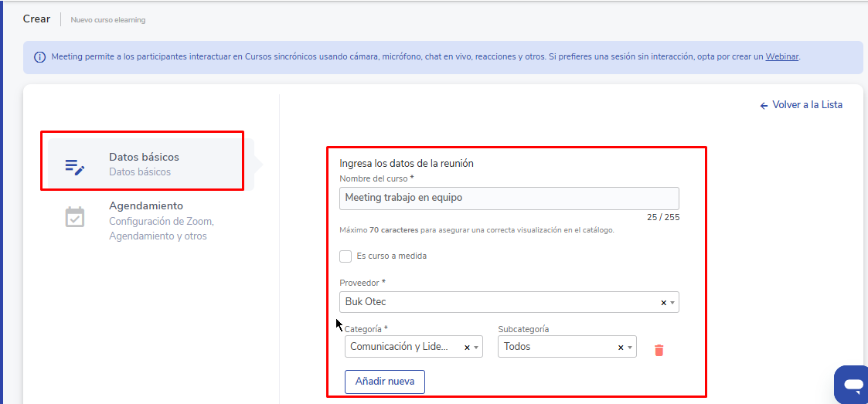Image resolution: width=868 pixels, height=404 pixels.
Task: Open the Webinar link in the banner
Action: pos(781,57)
